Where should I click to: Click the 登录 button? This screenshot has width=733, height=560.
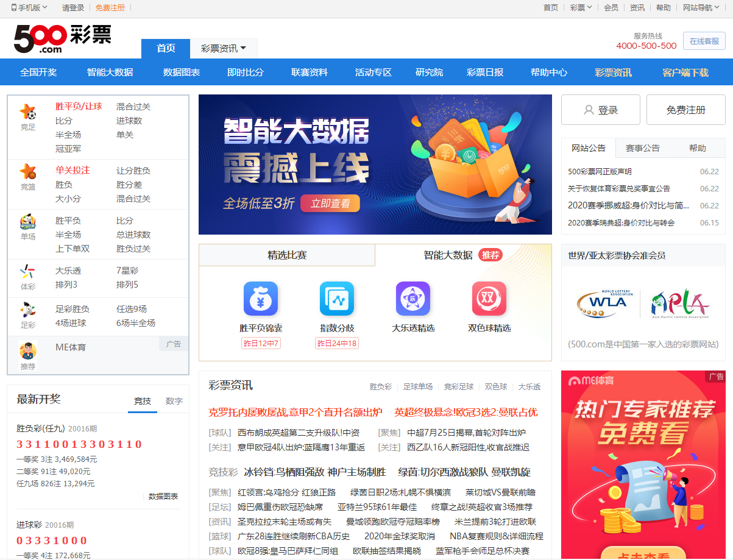click(601, 110)
